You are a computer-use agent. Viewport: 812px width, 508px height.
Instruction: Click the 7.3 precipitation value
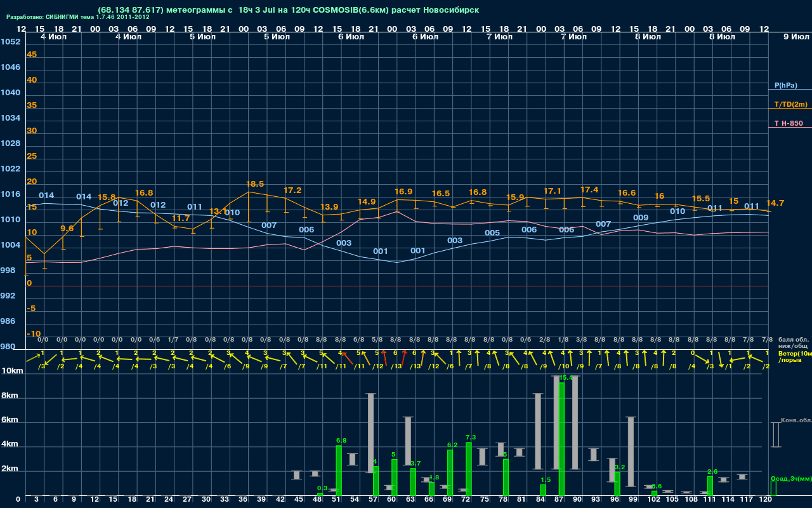point(471,437)
